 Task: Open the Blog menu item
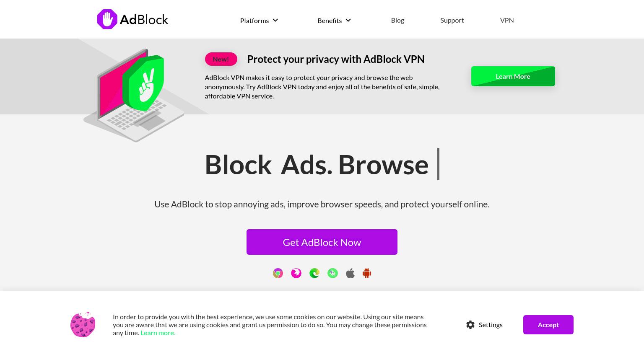pos(397,20)
